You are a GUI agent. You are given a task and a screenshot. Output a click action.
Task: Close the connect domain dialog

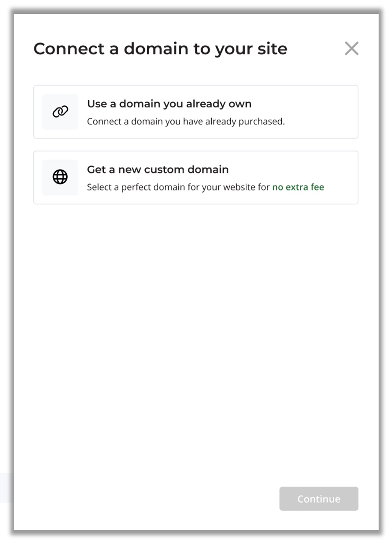(351, 49)
